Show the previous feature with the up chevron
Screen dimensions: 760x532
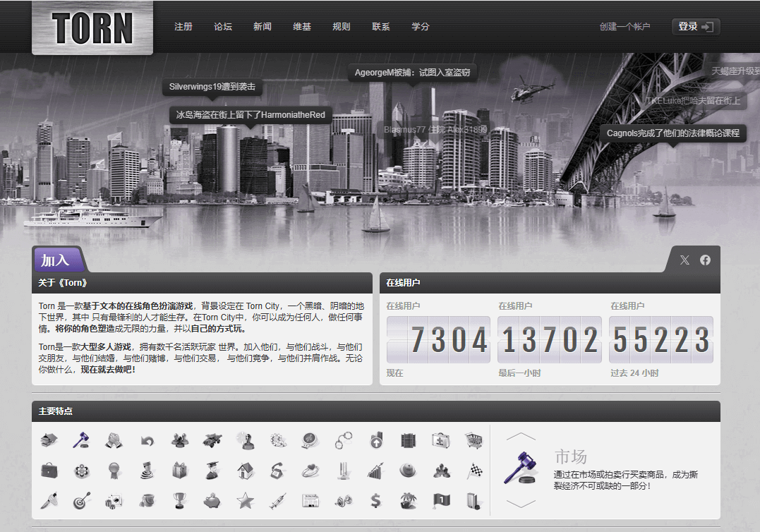[521, 437]
